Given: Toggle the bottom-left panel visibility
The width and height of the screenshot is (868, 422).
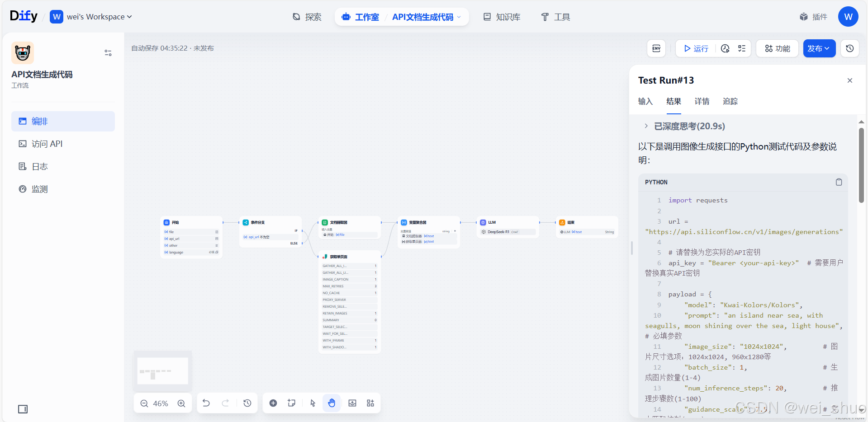Looking at the screenshot, I should 23,409.
